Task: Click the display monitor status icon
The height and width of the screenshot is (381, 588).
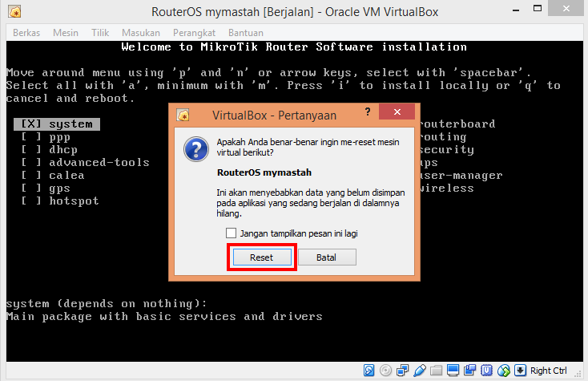Action: tap(453, 371)
